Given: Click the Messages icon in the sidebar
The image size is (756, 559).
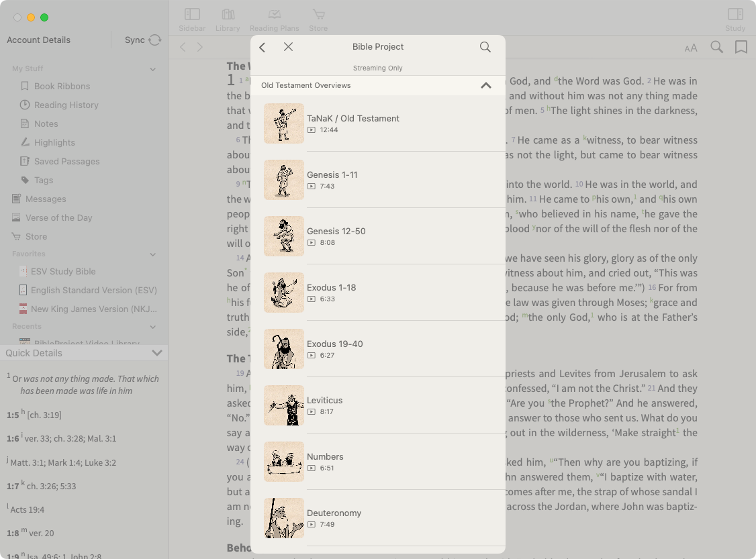Looking at the screenshot, I should [x=16, y=199].
